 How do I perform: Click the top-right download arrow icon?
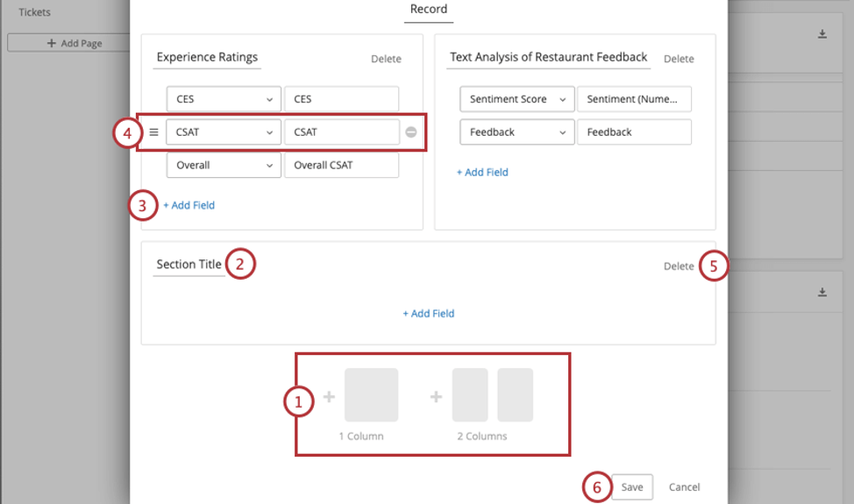click(822, 34)
